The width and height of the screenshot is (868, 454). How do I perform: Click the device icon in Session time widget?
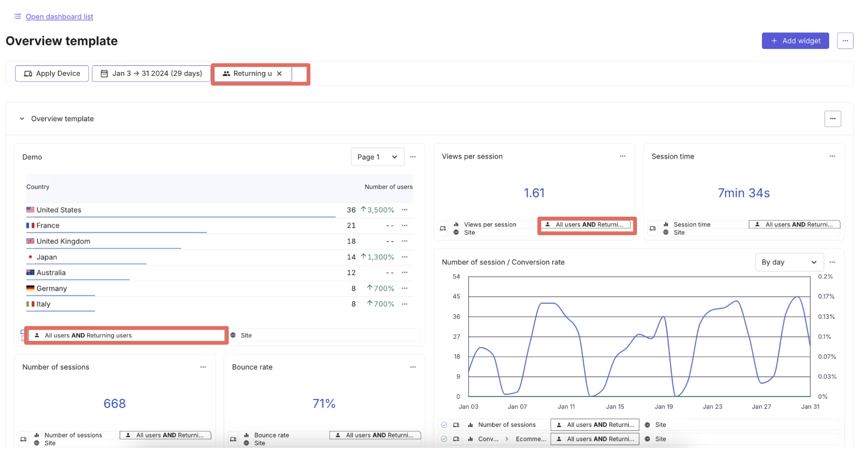(652, 228)
